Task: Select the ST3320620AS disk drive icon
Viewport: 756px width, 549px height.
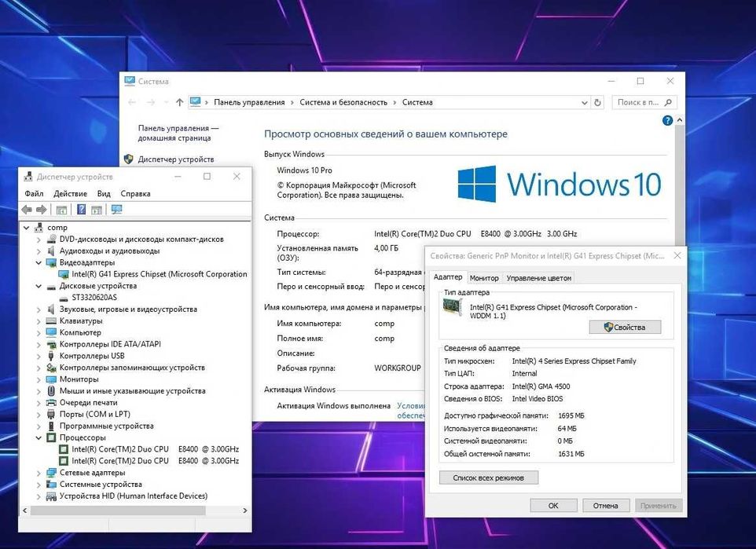Action: coord(64,298)
